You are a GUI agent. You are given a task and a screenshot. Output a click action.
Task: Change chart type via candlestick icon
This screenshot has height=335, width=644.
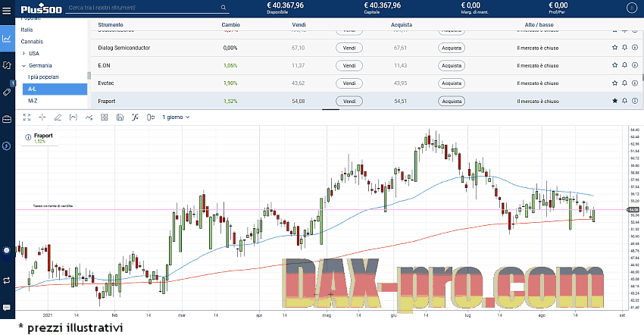pos(151,117)
